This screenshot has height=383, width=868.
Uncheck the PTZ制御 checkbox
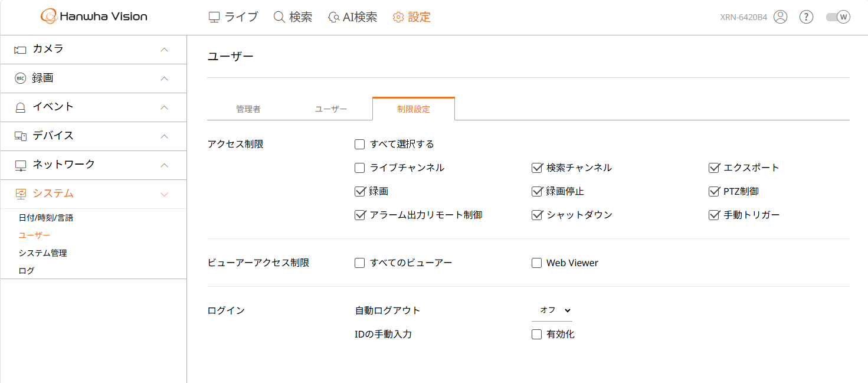pyautogui.click(x=714, y=192)
